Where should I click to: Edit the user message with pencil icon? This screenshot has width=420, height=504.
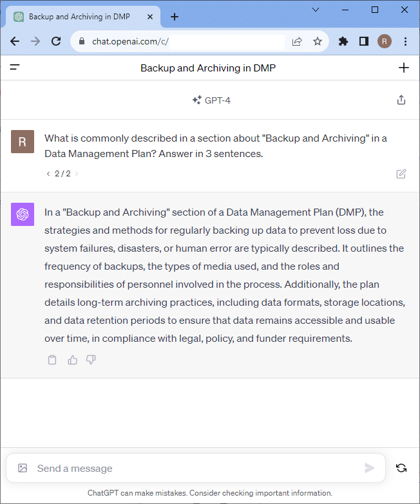tap(401, 174)
